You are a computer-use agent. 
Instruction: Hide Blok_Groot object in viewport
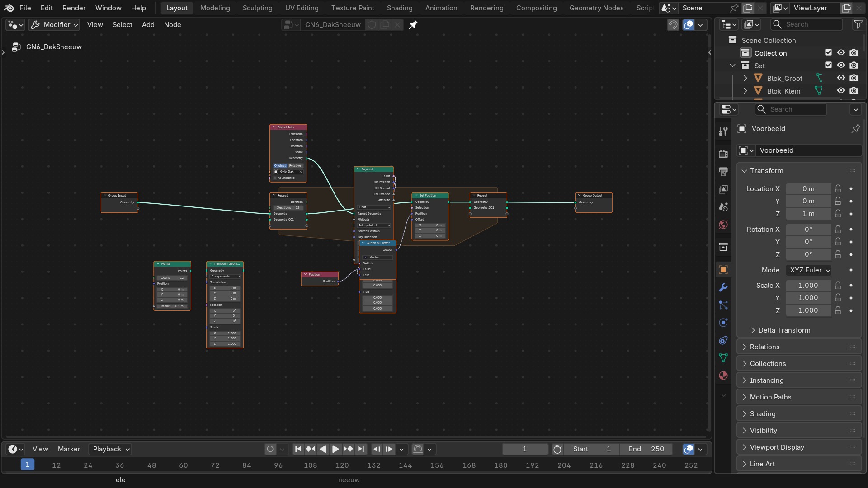841,78
